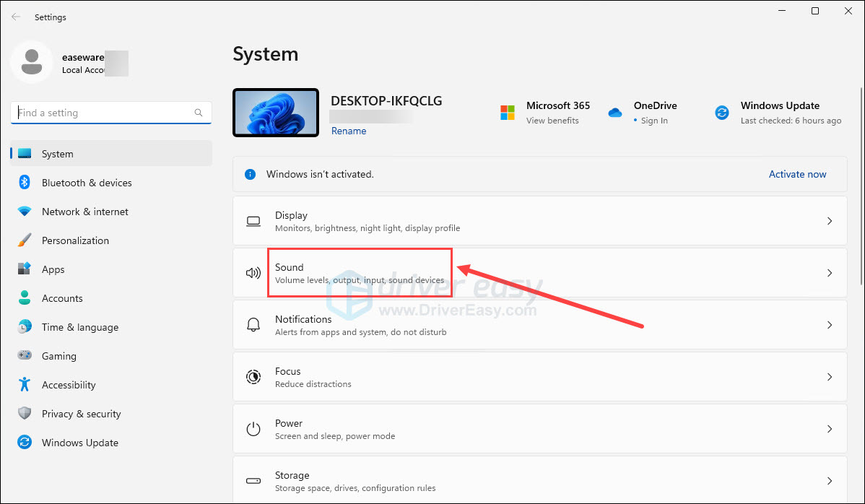Click the Personalization paintbrush icon
Screen dimensions: 865x504
click(x=25, y=240)
